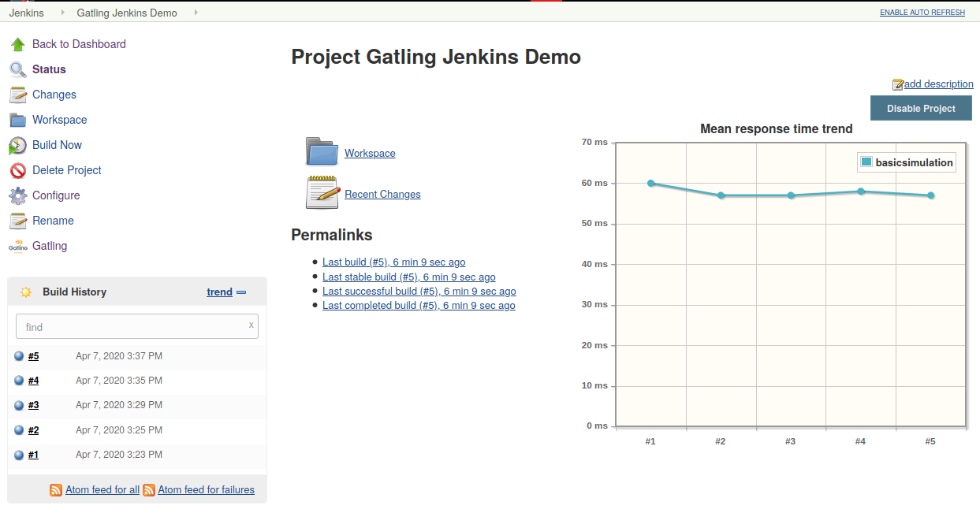Click the Build Now clock icon

pyautogui.click(x=18, y=145)
